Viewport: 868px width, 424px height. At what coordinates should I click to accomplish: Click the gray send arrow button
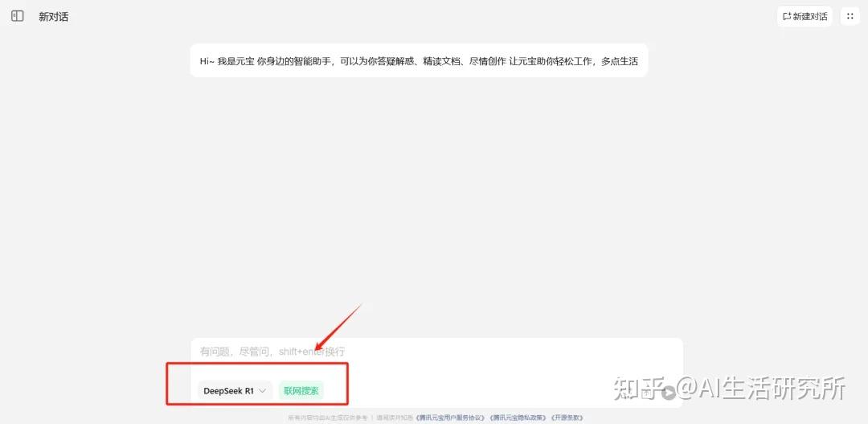pos(669,393)
